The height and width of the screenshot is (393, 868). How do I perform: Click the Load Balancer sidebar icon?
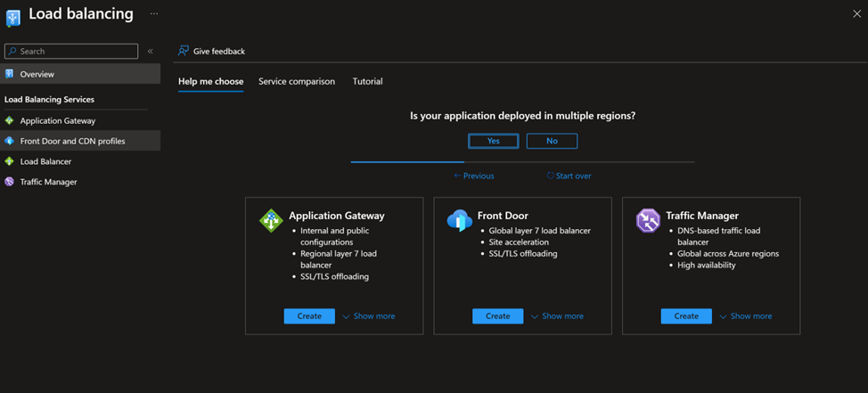point(9,161)
